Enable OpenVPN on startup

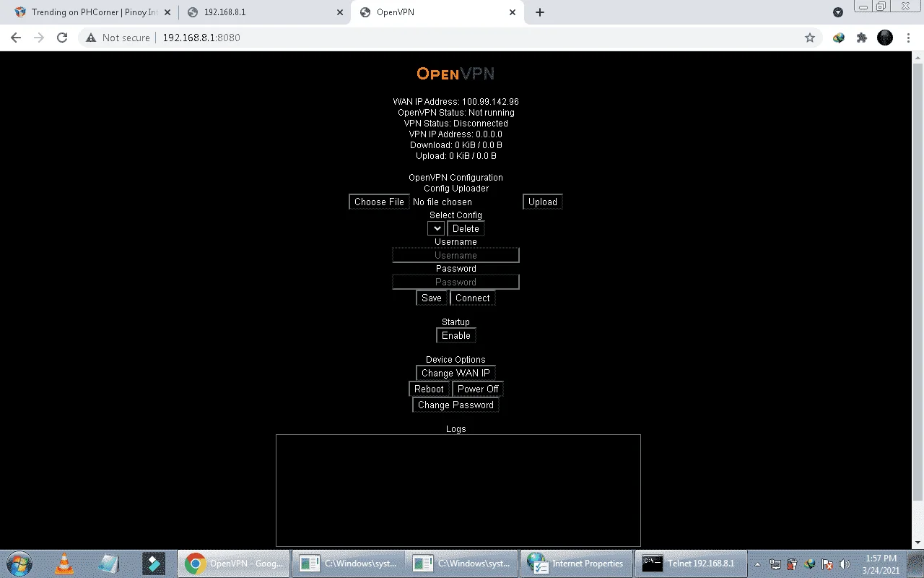[x=456, y=336]
